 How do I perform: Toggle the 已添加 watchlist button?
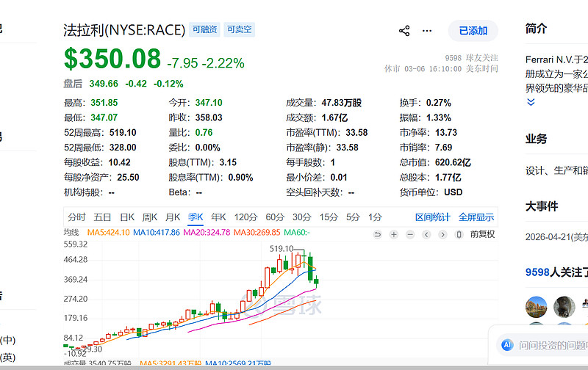(x=473, y=31)
